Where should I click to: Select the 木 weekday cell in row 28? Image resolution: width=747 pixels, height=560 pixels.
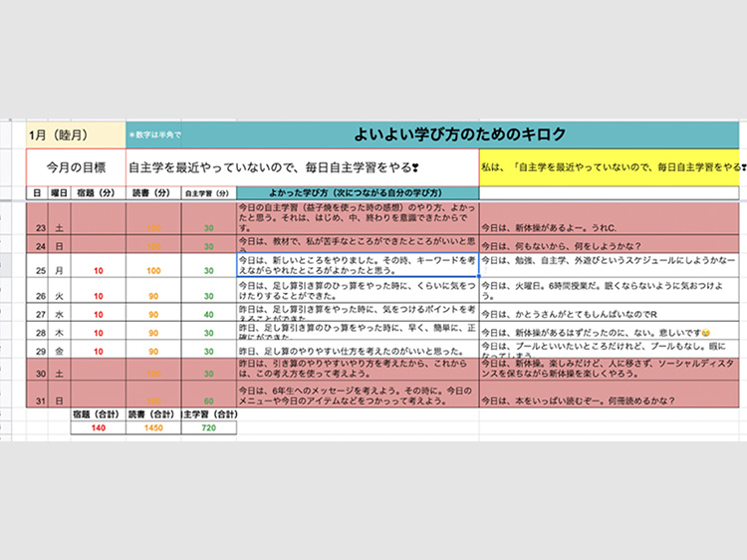coord(59,331)
